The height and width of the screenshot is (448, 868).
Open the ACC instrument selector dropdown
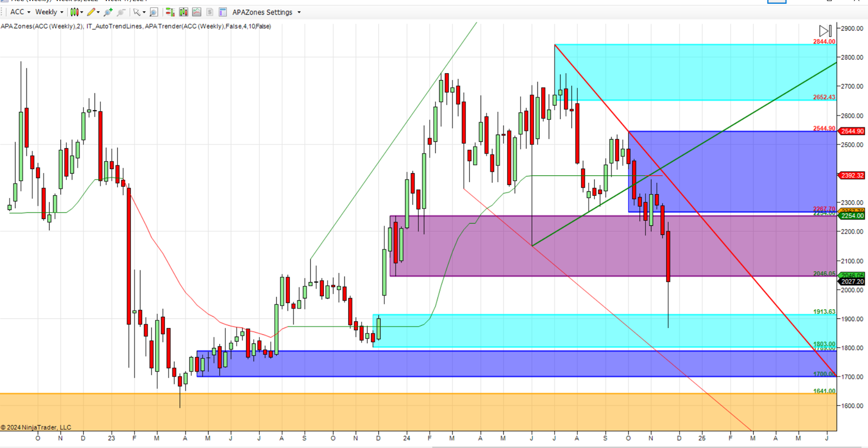click(20, 12)
